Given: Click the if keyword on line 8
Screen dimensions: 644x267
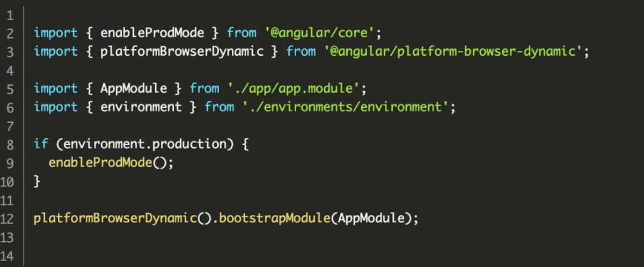Looking at the screenshot, I should (x=41, y=144).
